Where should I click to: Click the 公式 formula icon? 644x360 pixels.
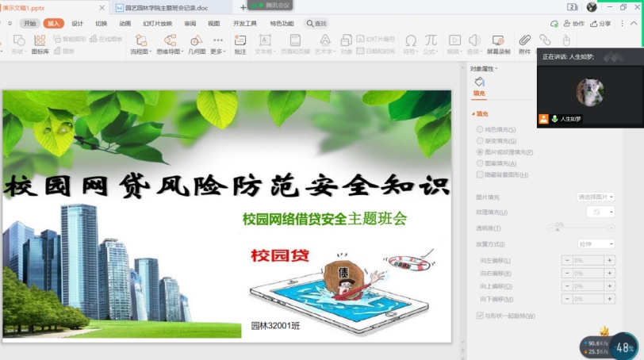tap(431, 44)
